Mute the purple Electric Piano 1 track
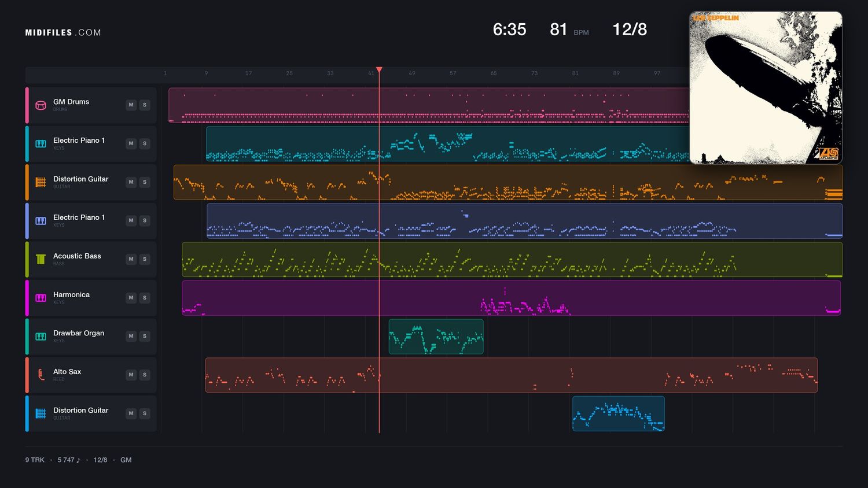This screenshot has height=488, width=868. pyautogui.click(x=131, y=220)
